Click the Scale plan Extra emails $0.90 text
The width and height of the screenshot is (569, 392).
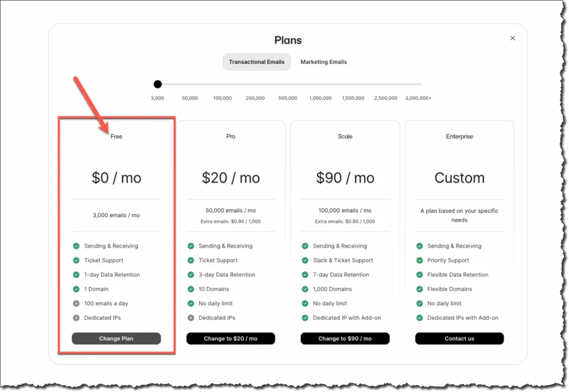click(345, 221)
